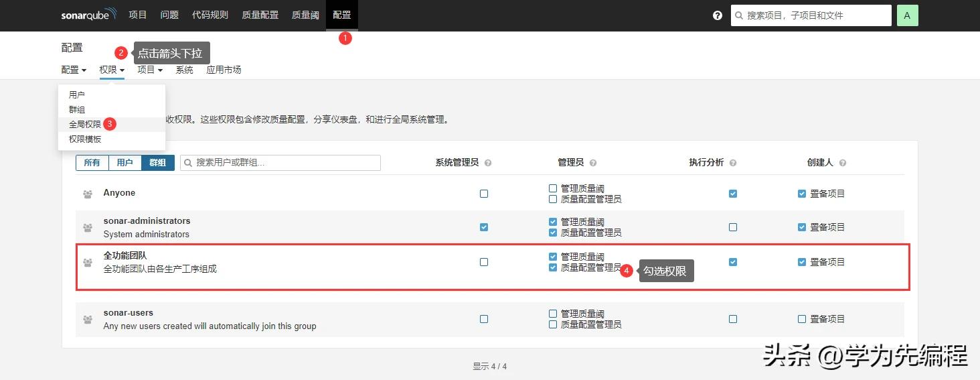This screenshot has height=380, width=980.
Task: Click the group icon for 全功能团队
Action: (x=88, y=263)
